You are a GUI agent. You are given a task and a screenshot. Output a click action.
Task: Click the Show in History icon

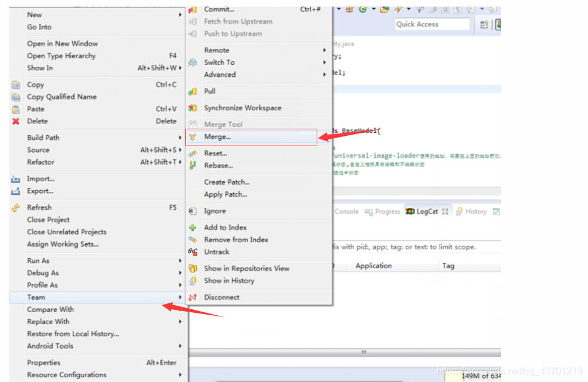pyautogui.click(x=193, y=281)
